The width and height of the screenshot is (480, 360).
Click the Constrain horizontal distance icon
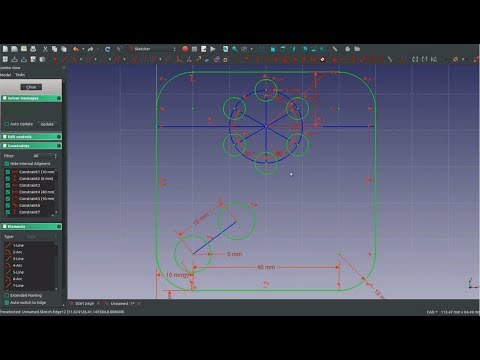344,59
